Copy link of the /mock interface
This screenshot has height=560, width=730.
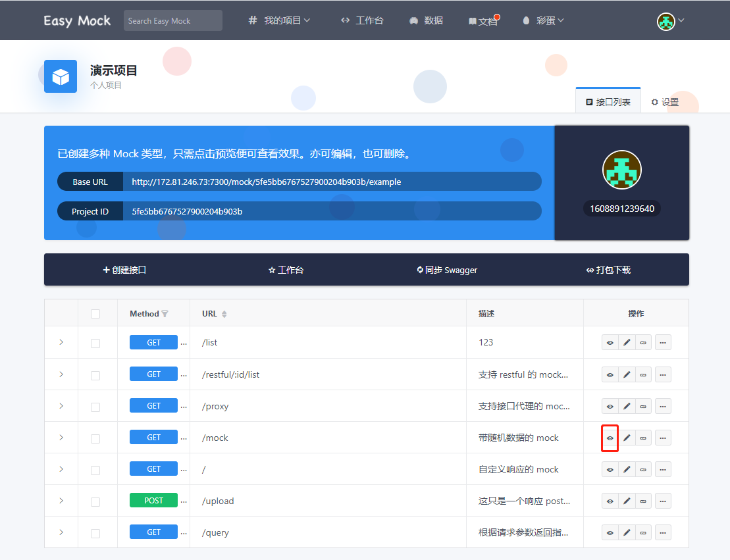click(643, 438)
